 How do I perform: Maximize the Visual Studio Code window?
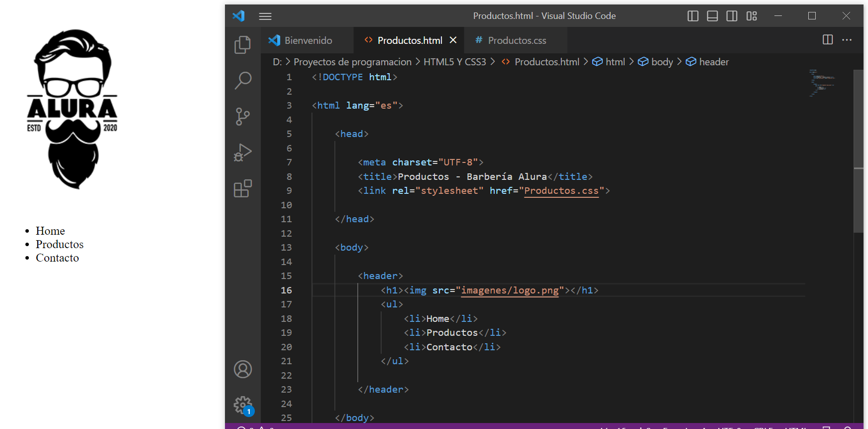click(x=812, y=16)
